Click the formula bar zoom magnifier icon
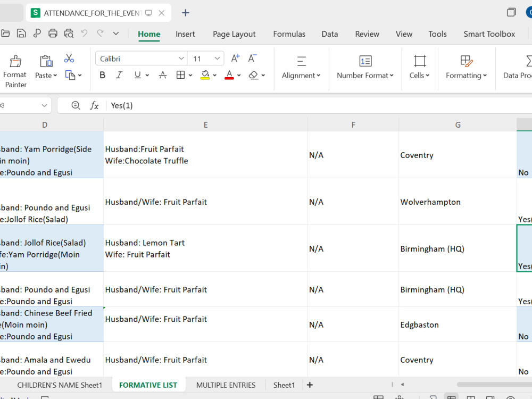532x399 pixels. tap(76, 105)
